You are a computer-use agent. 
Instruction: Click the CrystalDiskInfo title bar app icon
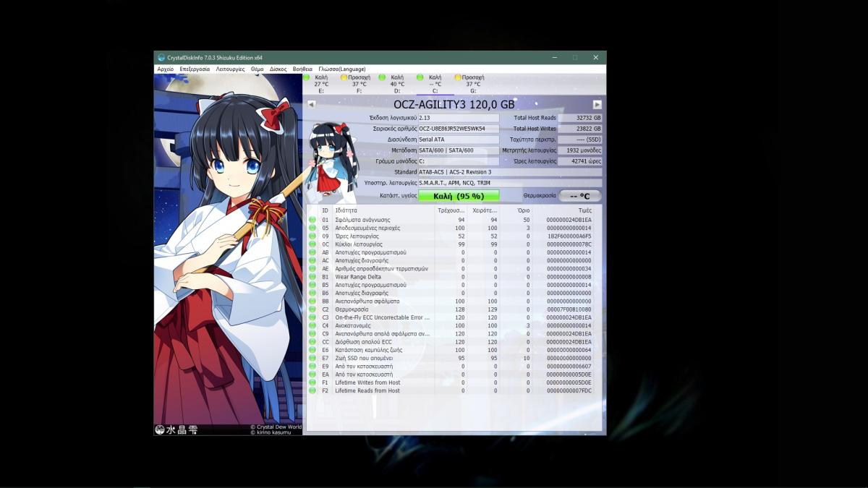161,57
